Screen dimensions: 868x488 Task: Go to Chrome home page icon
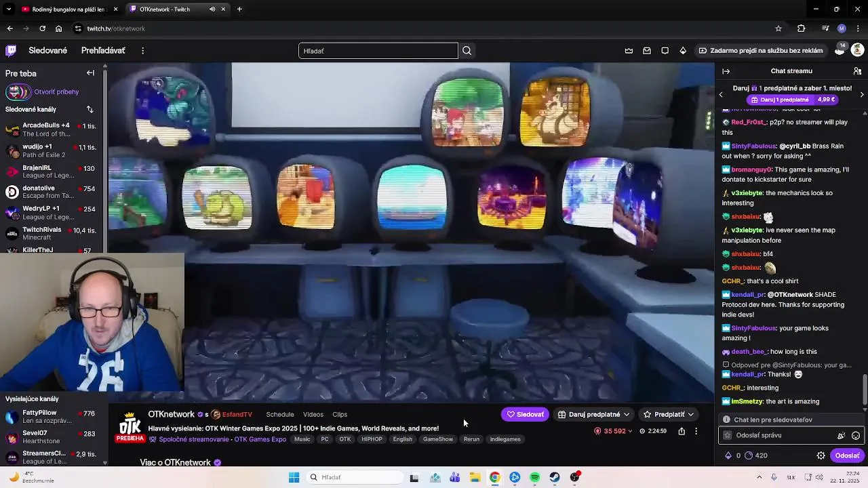tap(58, 28)
